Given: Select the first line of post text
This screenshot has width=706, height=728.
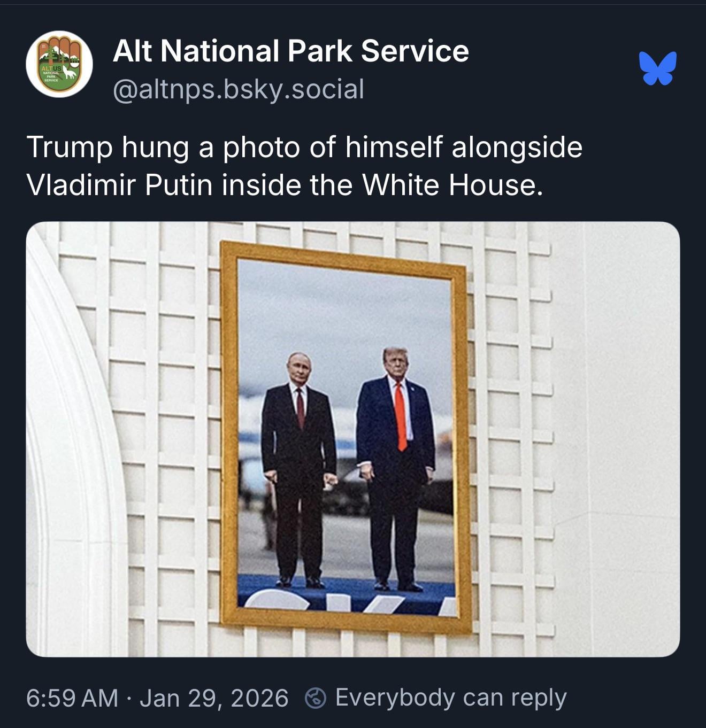Looking at the screenshot, I should coord(304,148).
